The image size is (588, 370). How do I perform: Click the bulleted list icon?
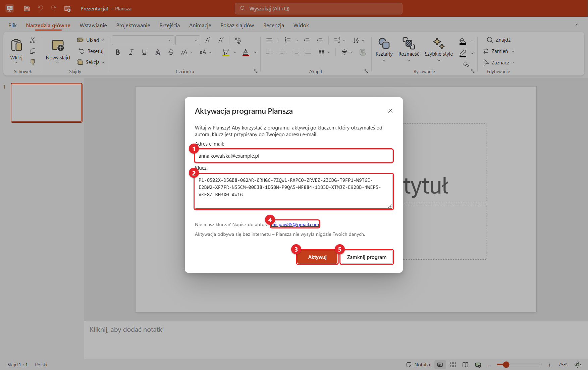tap(269, 40)
